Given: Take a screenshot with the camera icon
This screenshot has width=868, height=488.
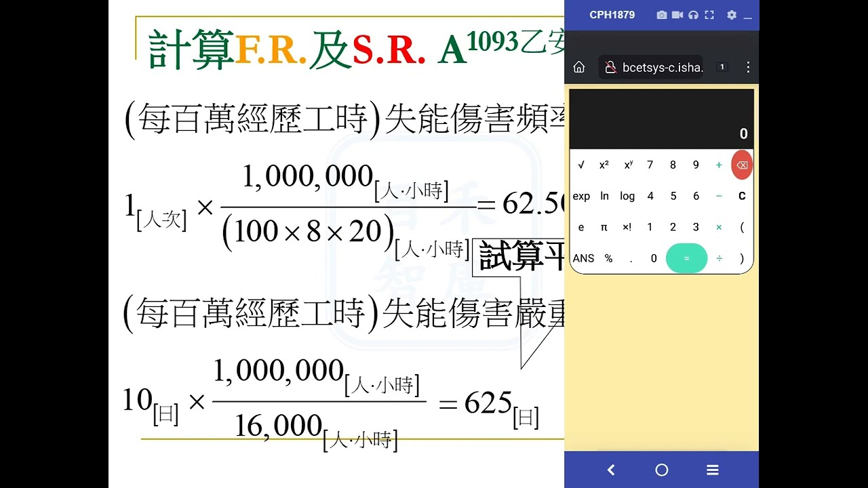Looking at the screenshot, I should point(662,15).
